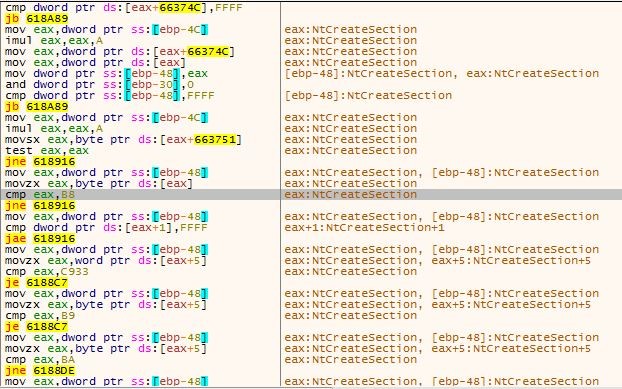Select the comment beside 'cmp eax,BA'
The height and width of the screenshot is (389, 622).
click(x=351, y=360)
